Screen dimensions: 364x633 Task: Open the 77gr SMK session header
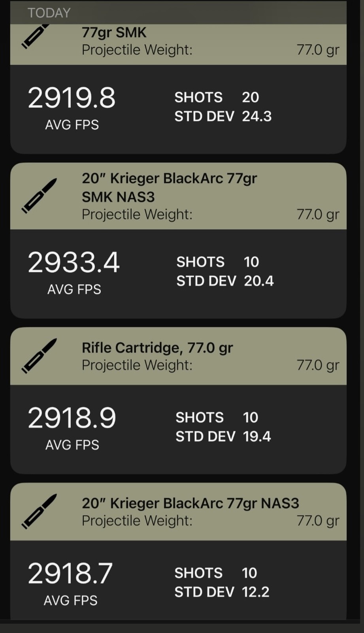(114, 32)
